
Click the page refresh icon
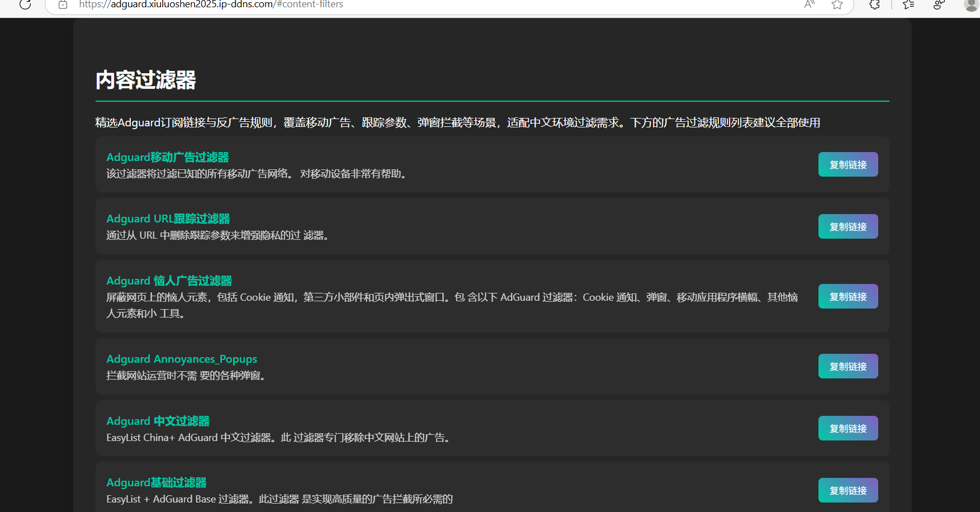pos(24,4)
